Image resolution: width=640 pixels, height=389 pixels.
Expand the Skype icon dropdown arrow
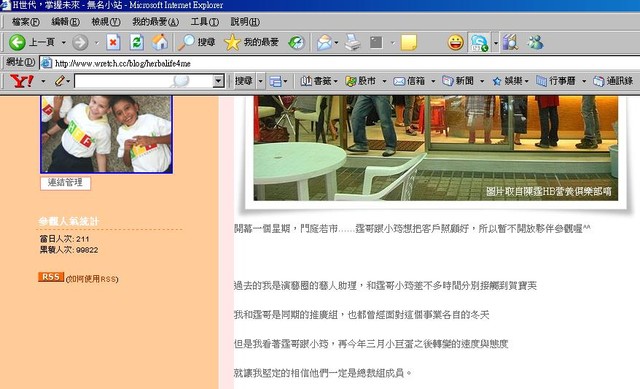(496, 42)
